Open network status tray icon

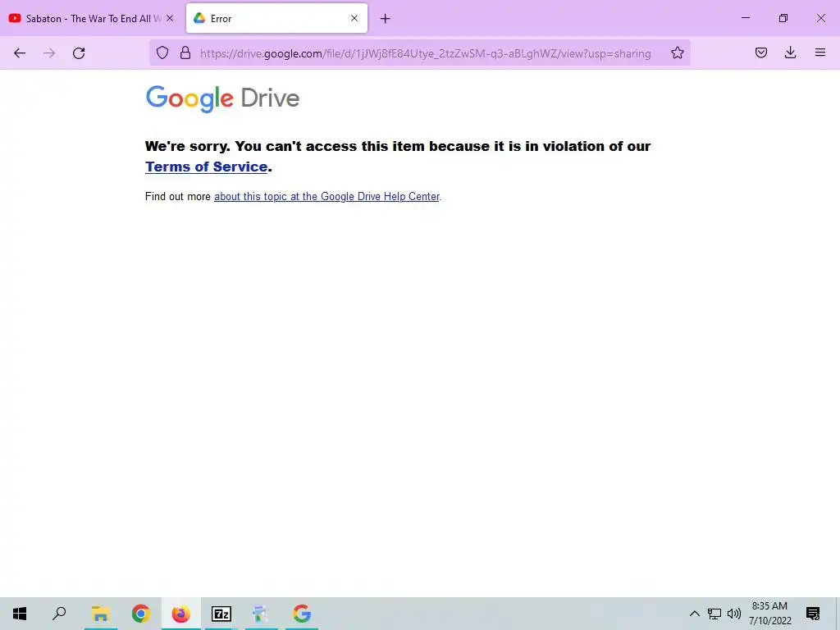point(714,614)
